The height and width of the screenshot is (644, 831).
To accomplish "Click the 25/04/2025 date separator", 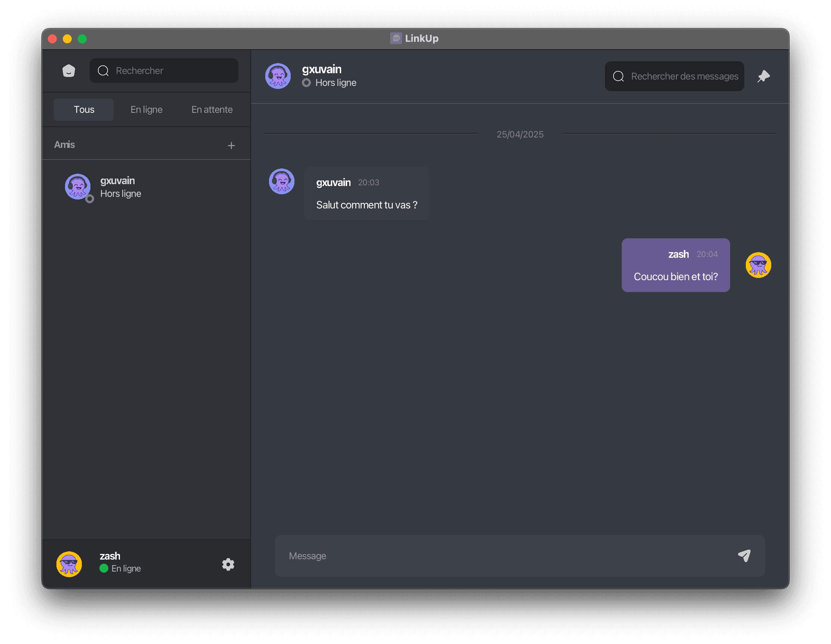I will 520,134.
